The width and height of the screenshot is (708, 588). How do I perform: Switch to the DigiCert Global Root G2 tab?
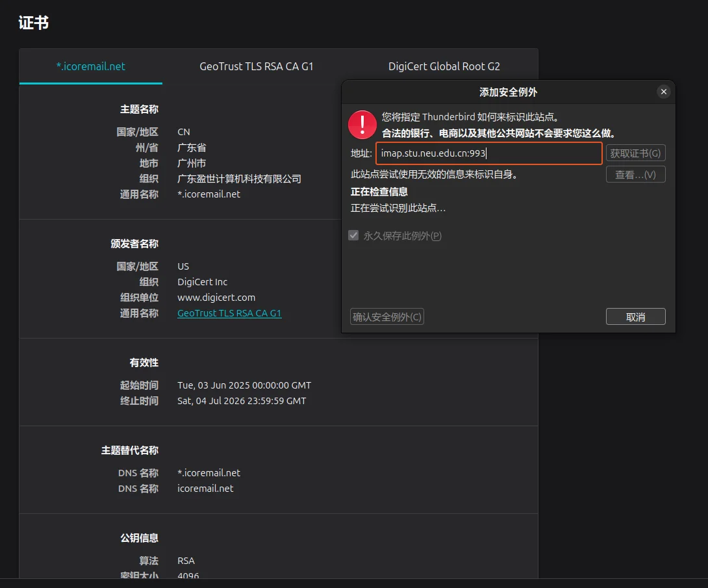(444, 66)
